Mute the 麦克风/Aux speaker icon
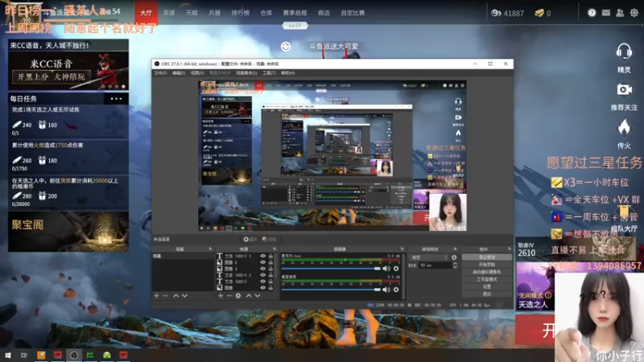Image resolution: width=644 pixels, height=362 pixels. [386, 269]
